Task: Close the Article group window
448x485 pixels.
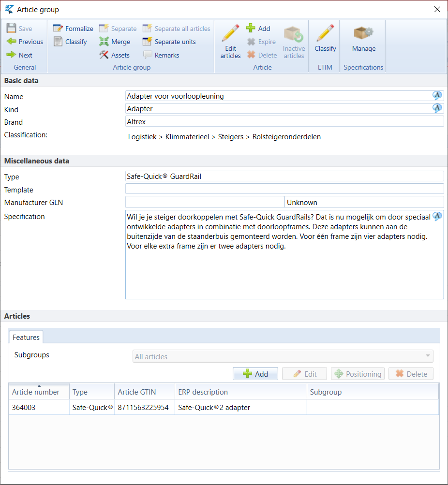Action: click(437, 9)
